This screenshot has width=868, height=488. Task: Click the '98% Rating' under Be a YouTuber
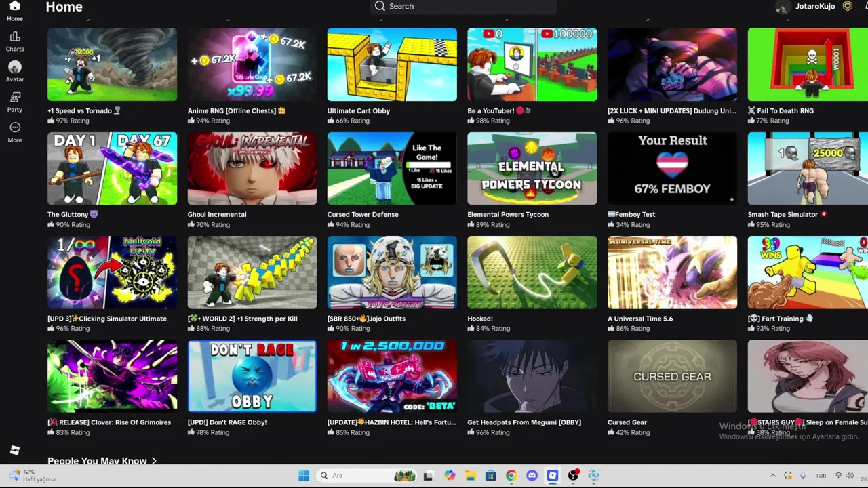(492, 121)
